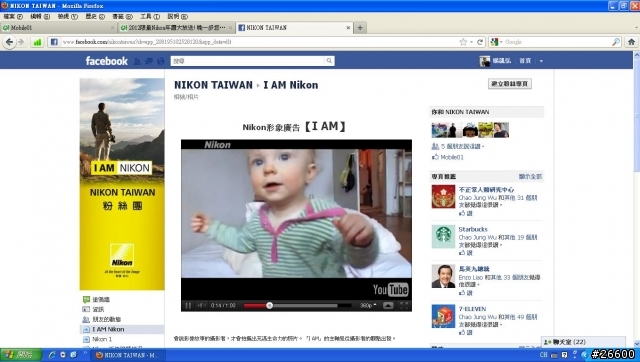The height and width of the screenshot is (362, 640).
Task: Open the bookmark star dropdown arrow
Action: coord(471,42)
